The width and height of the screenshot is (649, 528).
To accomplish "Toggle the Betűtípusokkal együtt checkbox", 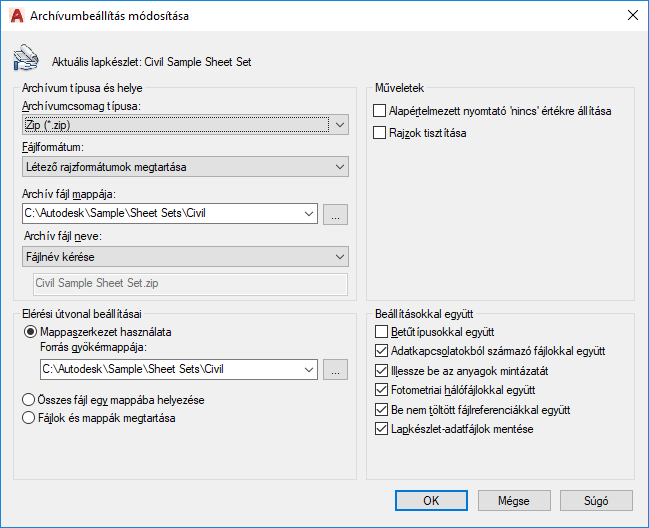I will click(380, 331).
